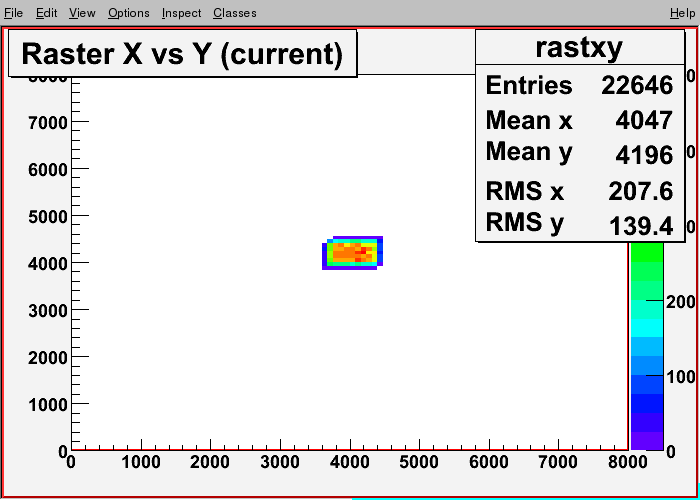Open the File menu
The width and height of the screenshot is (700, 500).
13,13
